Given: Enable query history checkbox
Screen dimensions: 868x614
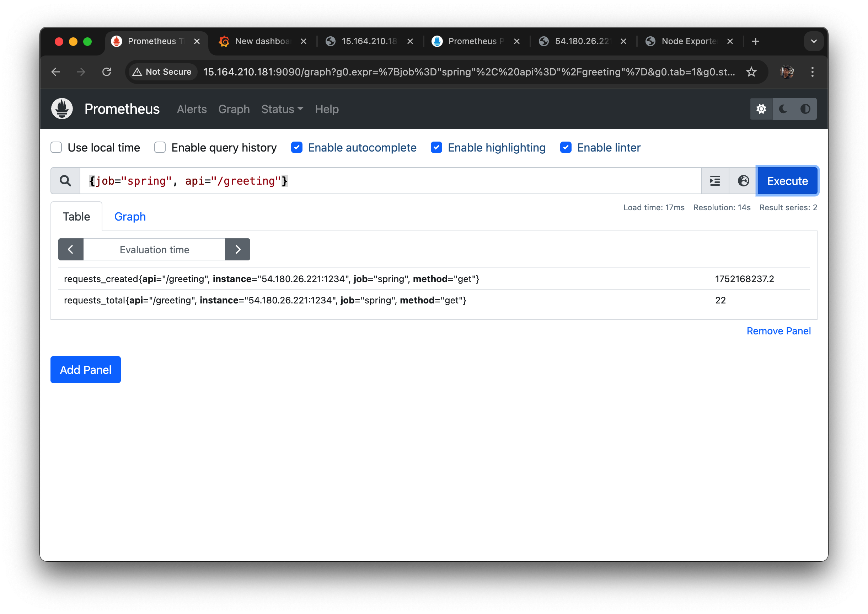Looking at the screenshot, I should [160, 148].
